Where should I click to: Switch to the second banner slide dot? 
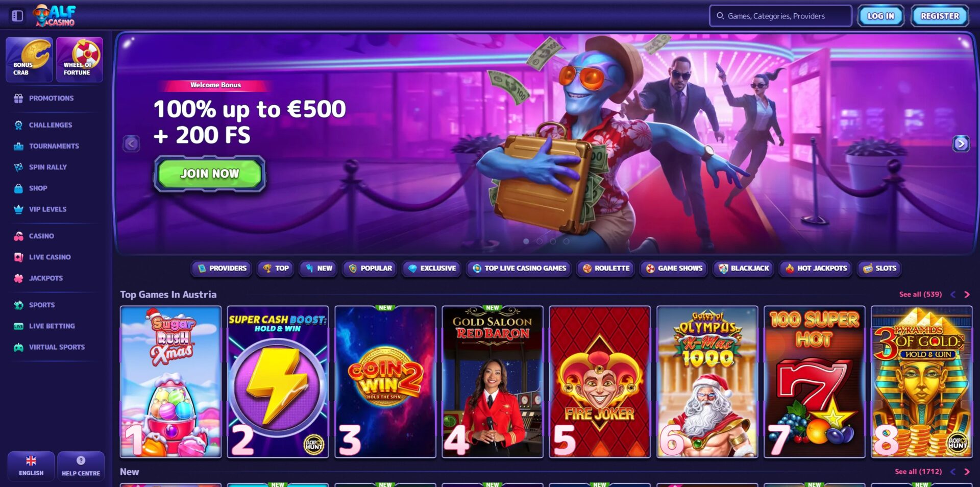[x=540, y=241]
